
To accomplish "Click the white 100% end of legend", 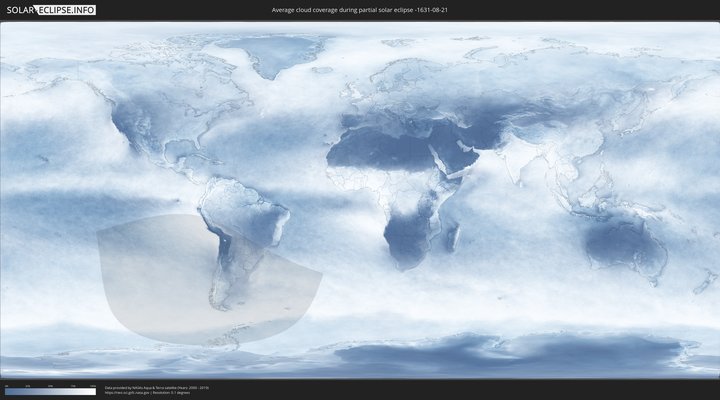I will 93,392.
